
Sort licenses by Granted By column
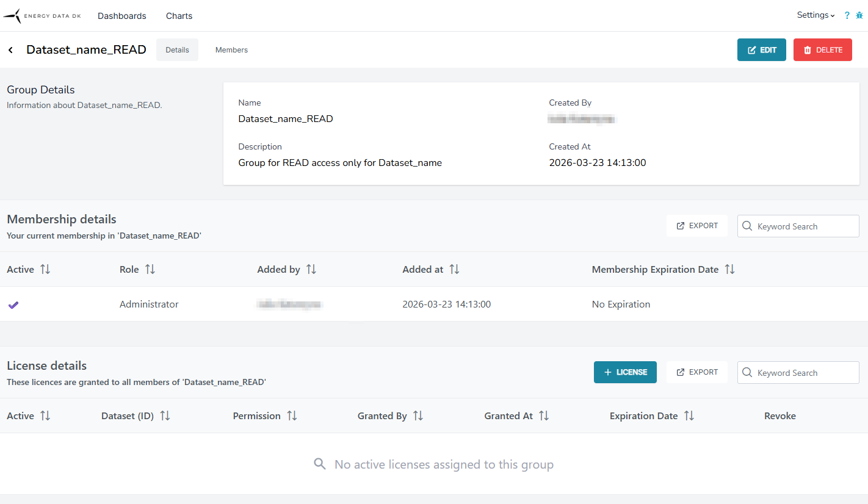pos(418,416)
